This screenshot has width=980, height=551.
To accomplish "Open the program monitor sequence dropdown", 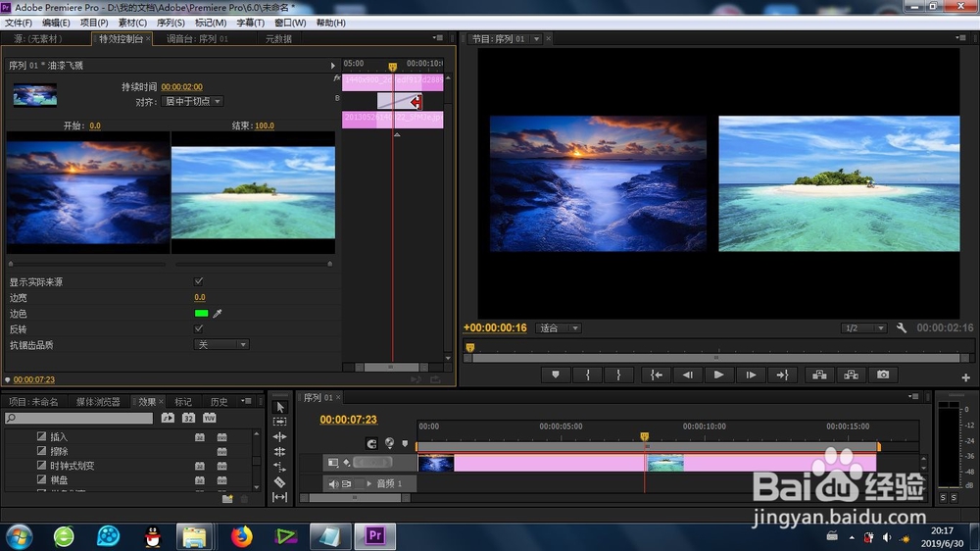I will pyautogui.click(x=536, y=39).
